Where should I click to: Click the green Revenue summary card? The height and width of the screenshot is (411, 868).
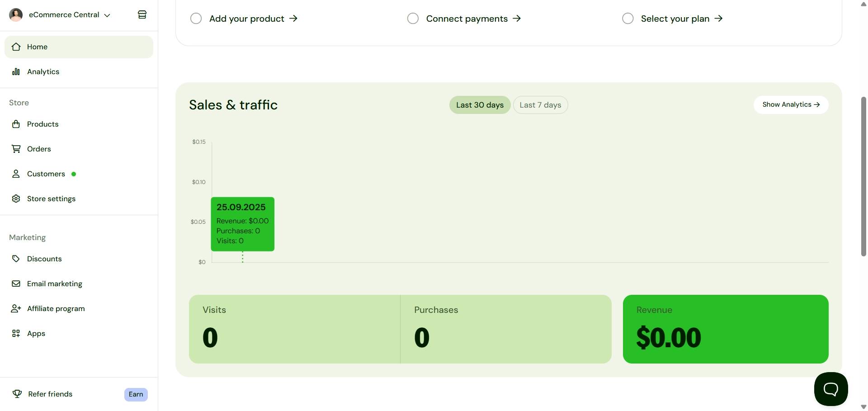[725, 329]
